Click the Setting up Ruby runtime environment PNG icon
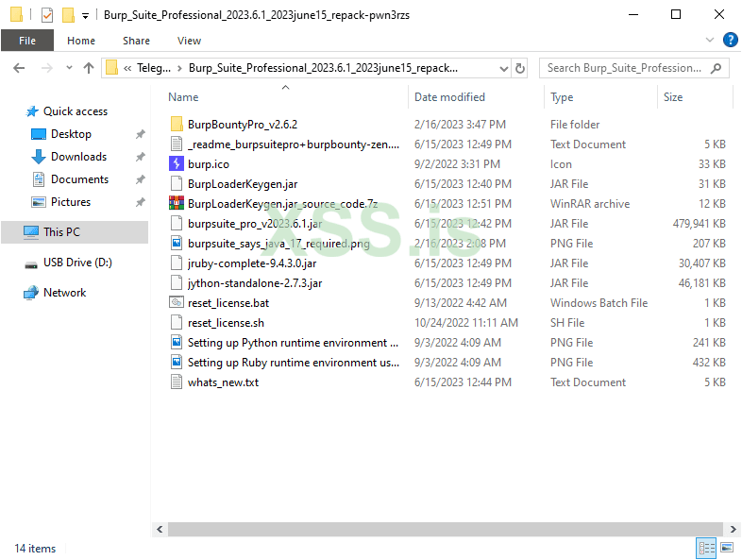742x560 pixels. coord(176,362)
